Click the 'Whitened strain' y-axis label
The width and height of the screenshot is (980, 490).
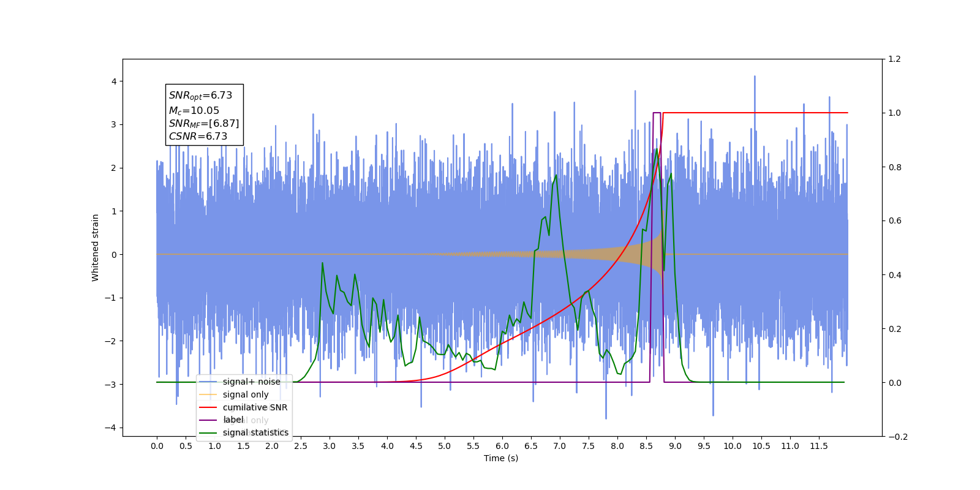click(96, 247)
